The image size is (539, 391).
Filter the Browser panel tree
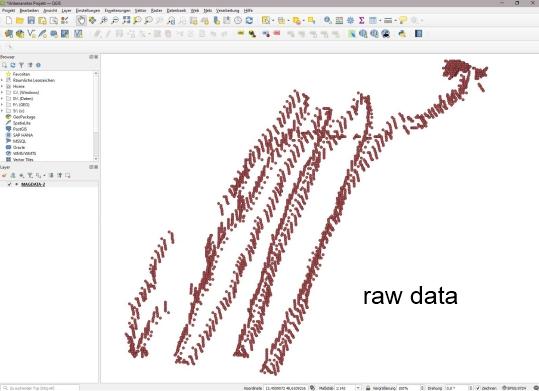pos(21,65)
